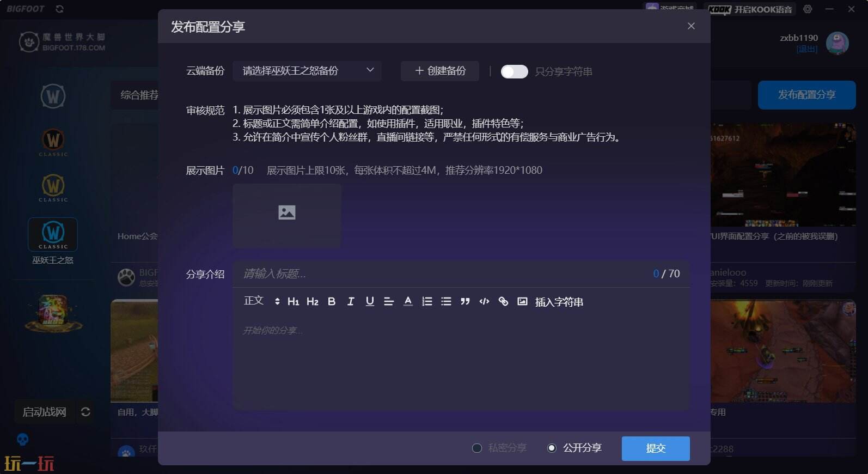The image size is (868, 474).
Task: Submit the share with 提交 button
Action: coord(656,448)
